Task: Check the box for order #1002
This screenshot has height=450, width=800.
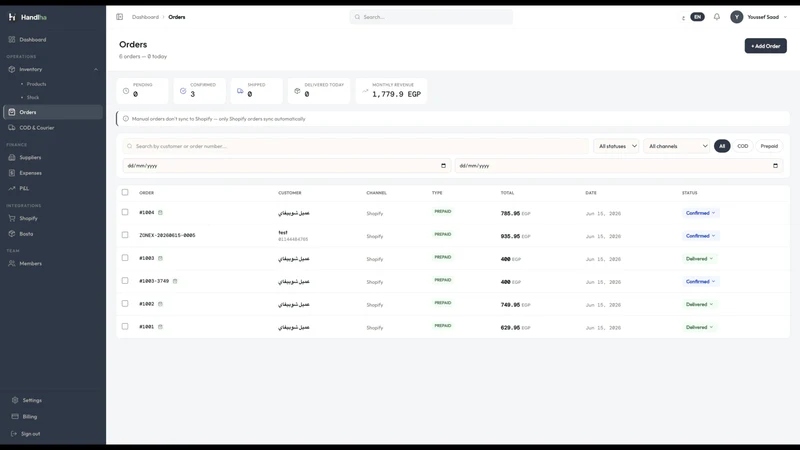Action: [125, 304]
